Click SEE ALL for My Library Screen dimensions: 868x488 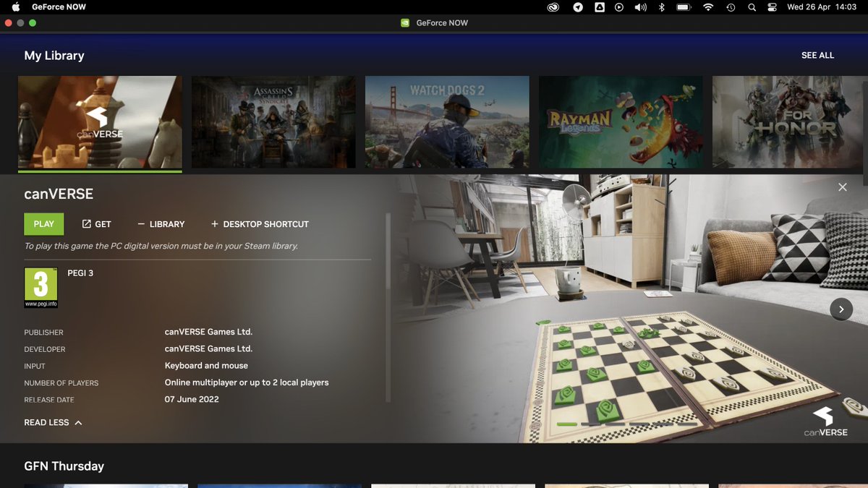tap(817, 56)
